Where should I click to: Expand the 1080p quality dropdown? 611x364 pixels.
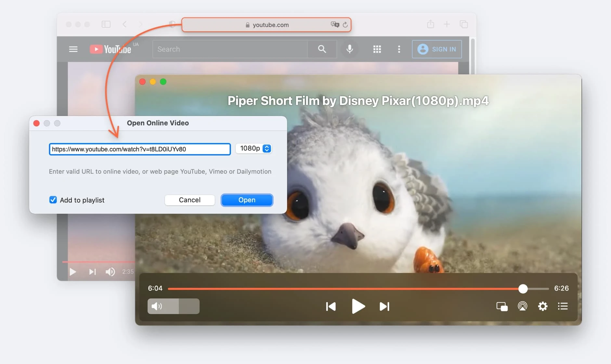(266, 149)
